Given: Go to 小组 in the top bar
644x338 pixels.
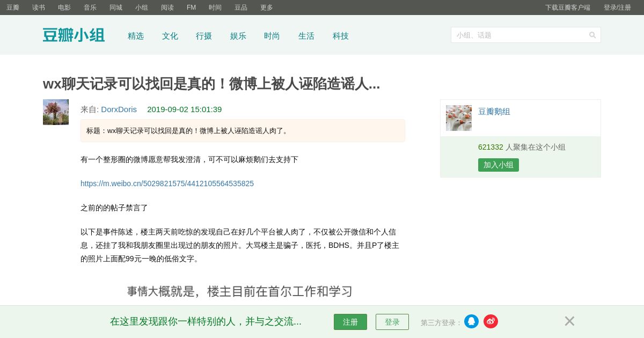Looking at the screenshot, I should 142,8.
